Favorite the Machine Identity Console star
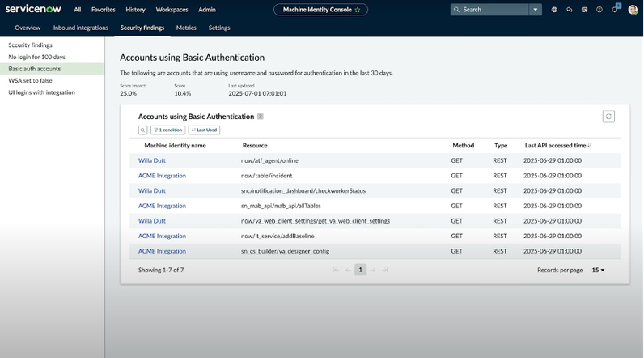 [358, 10]
